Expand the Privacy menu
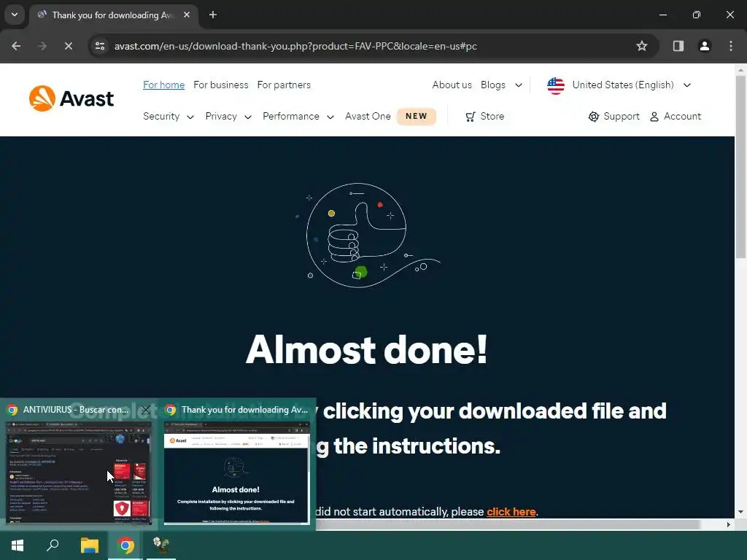 tap(228, 116)
